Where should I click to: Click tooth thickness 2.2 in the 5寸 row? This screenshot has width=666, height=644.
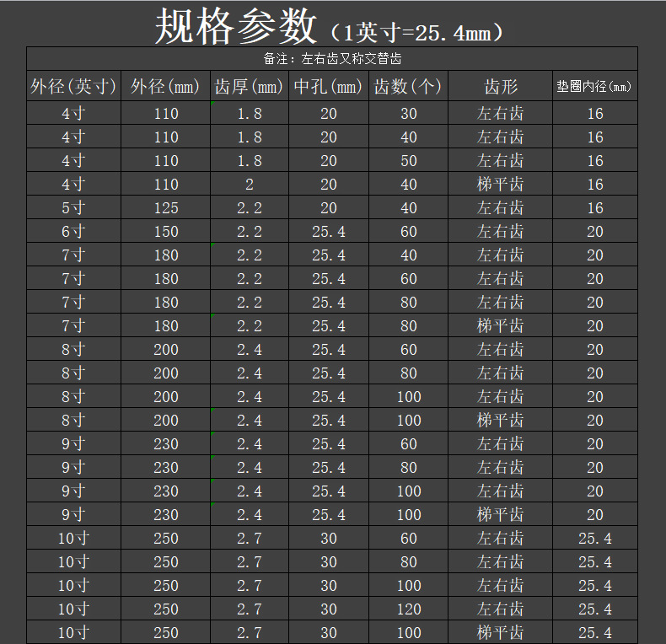pos(250,208)
